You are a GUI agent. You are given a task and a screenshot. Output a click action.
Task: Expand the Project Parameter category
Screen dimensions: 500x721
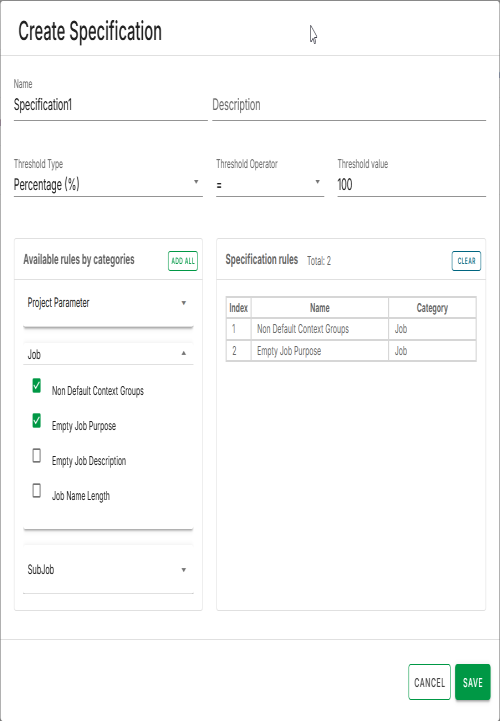point(108,303)
